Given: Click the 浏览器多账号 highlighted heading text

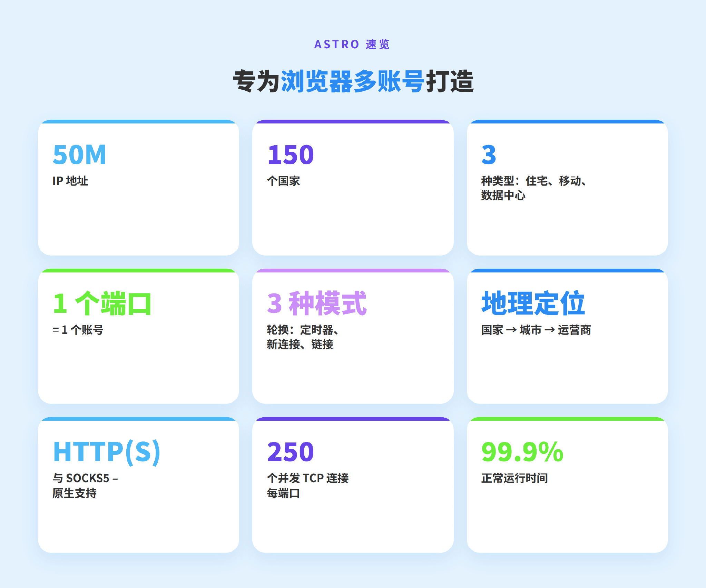Looking at the screenshot, I should pyautogui.click(x=353, y=81).
